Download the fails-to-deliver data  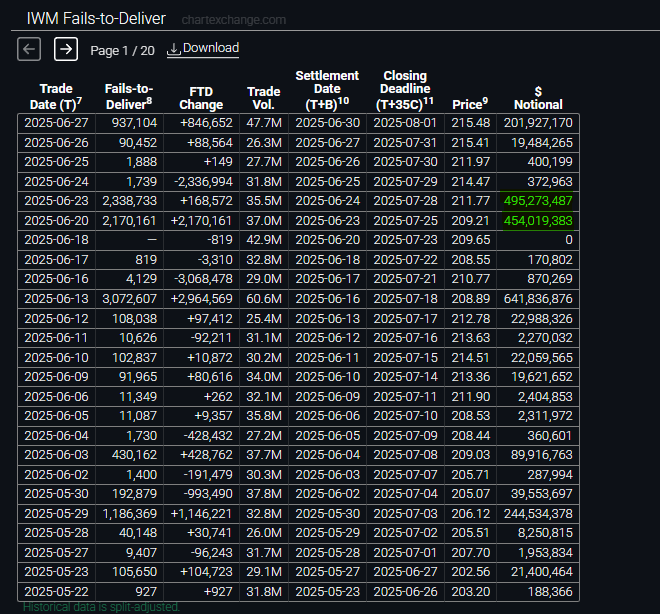pyautogui.click(x=203, y=48)
